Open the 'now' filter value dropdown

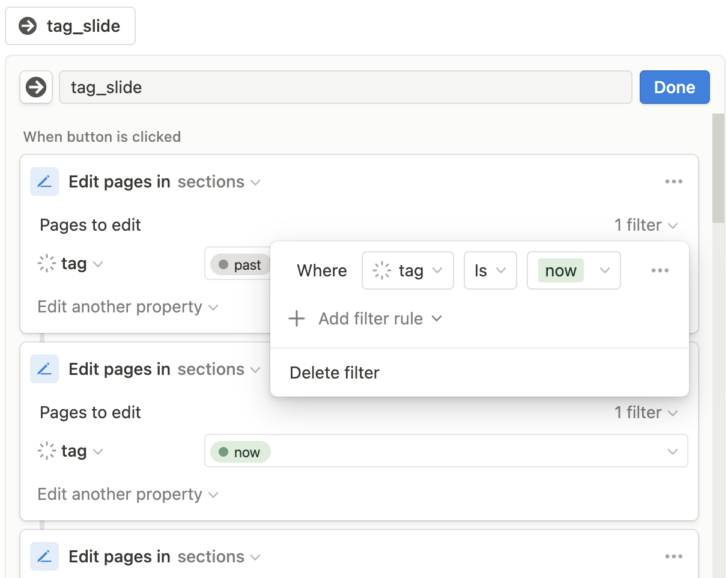pos(573,270)
